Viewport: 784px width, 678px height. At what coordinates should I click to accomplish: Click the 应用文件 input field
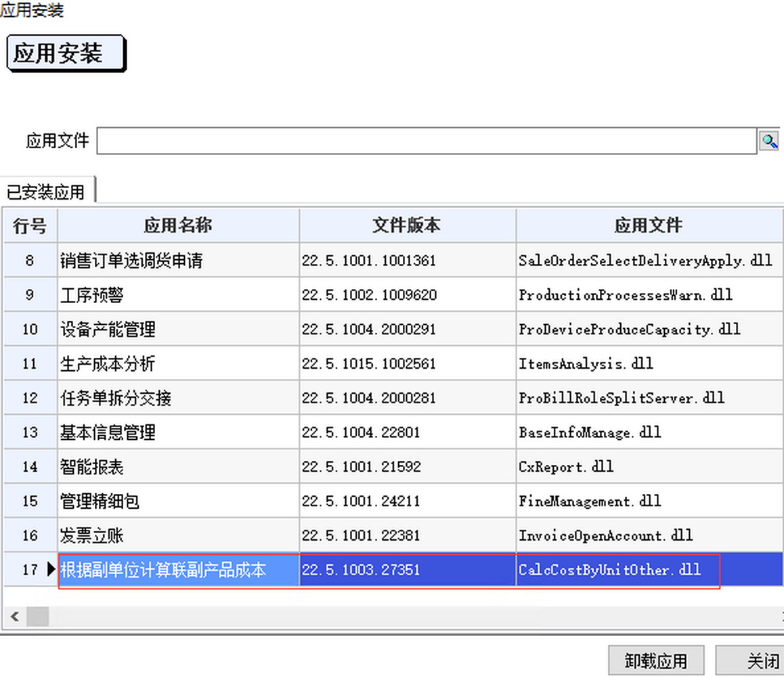pos(426,141)
